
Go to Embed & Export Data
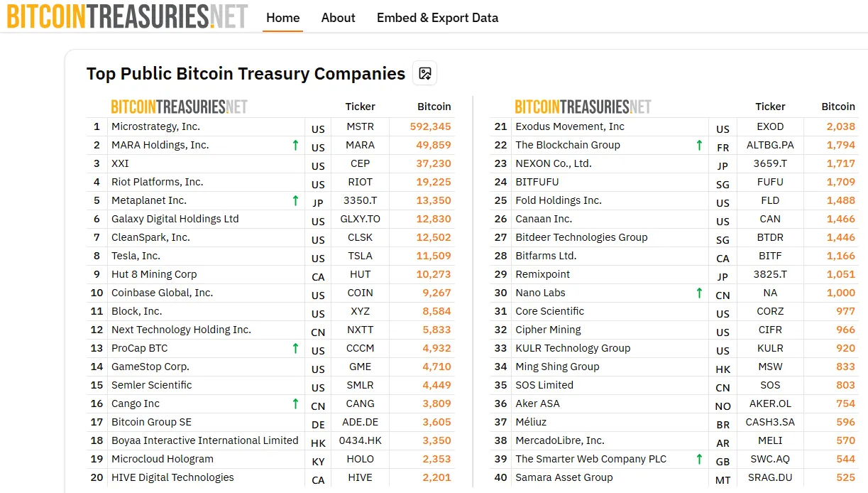point(437,18)
